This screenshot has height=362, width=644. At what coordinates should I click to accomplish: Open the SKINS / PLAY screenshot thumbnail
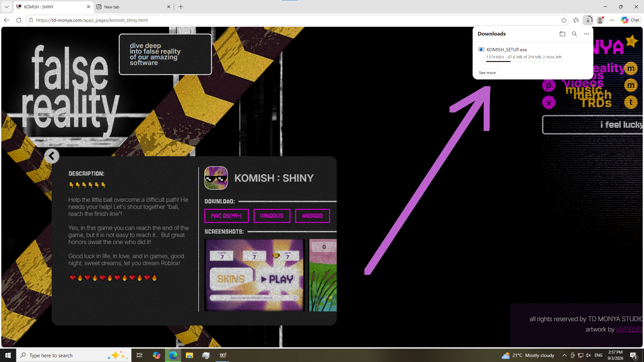coord(254,275)
